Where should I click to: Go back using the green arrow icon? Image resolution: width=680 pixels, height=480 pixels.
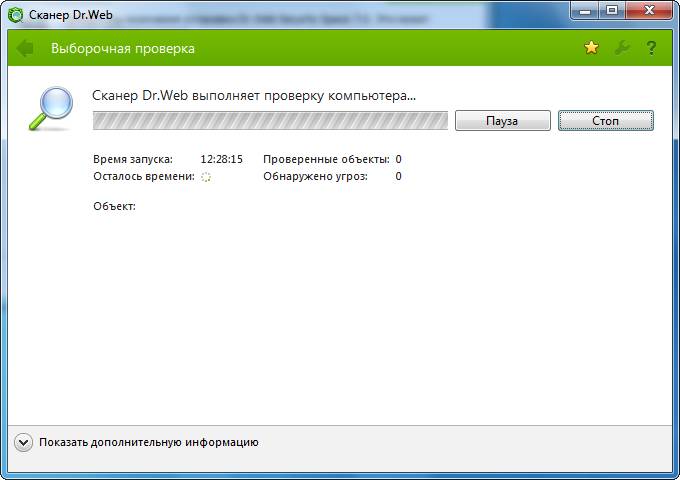[25, 48]
